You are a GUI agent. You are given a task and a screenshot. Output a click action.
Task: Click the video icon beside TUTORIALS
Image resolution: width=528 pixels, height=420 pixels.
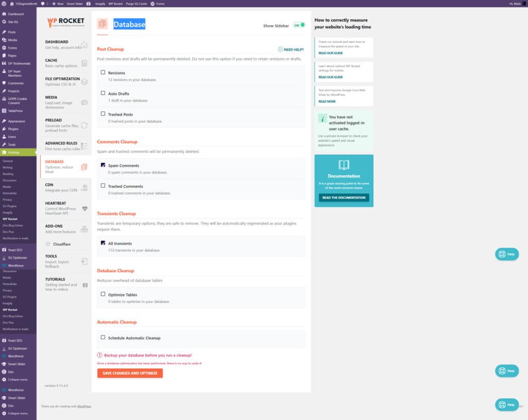point(85,285)
